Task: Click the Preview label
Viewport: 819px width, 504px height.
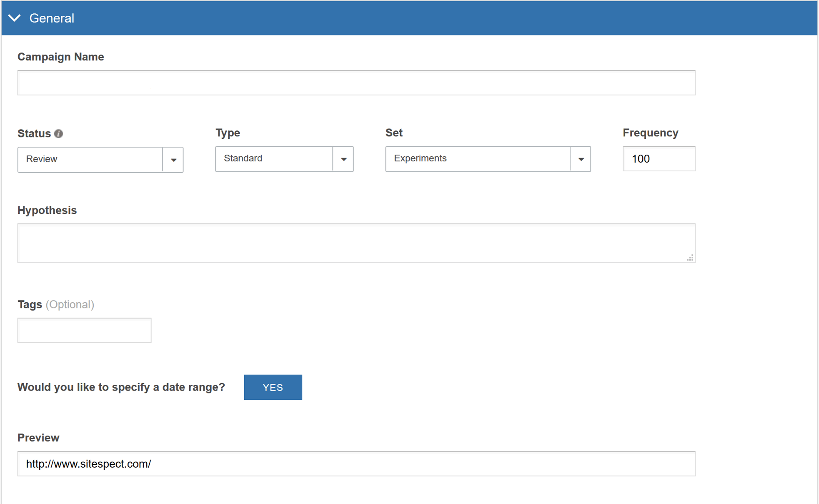Action: (38, 438)
